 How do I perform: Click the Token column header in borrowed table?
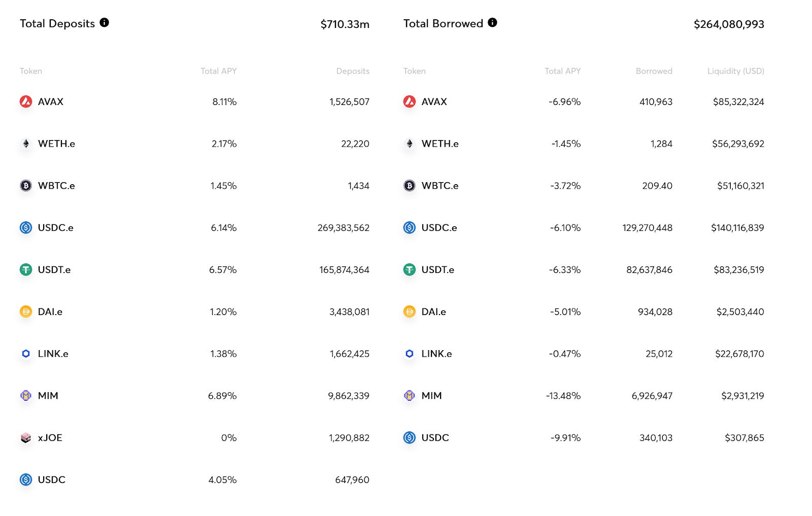414,71
